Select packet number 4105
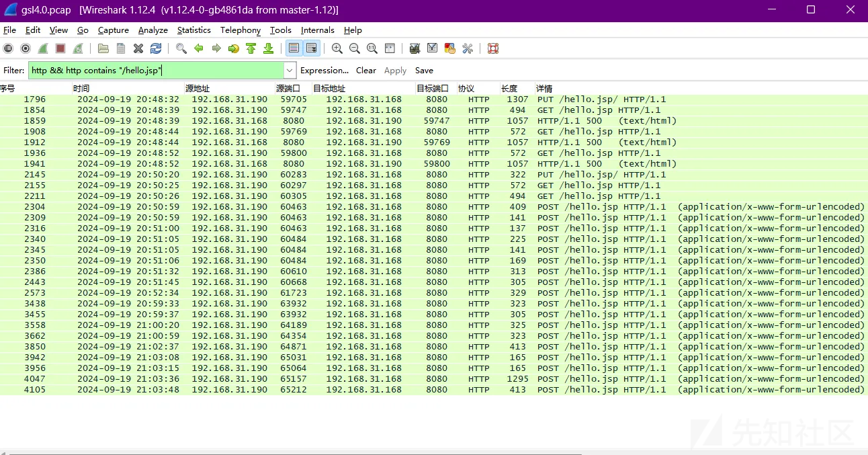868x455 pixels. click(x=433, y=389)
